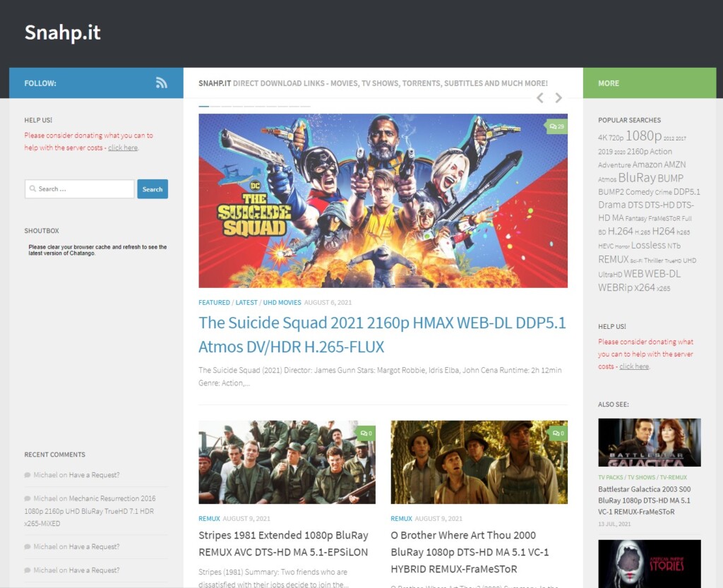Select the 720p popular search tag
The height and width of the screenshot is (588, 723).
point(616,138)
